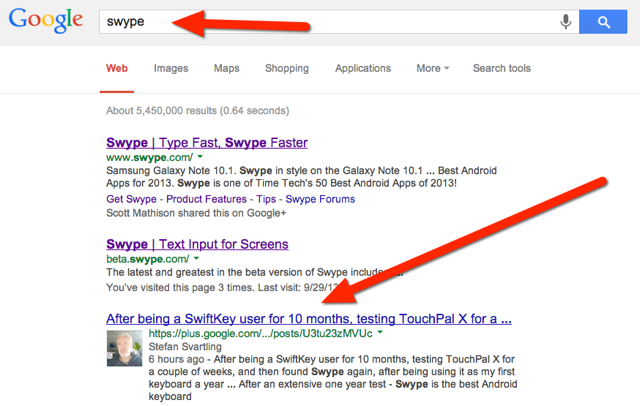Viewport: 640px width, 406px height.
Task: Open 'Swype | Type Fast, Swype Faster' result
Action: pyautogui.click(x=207, y=143)
